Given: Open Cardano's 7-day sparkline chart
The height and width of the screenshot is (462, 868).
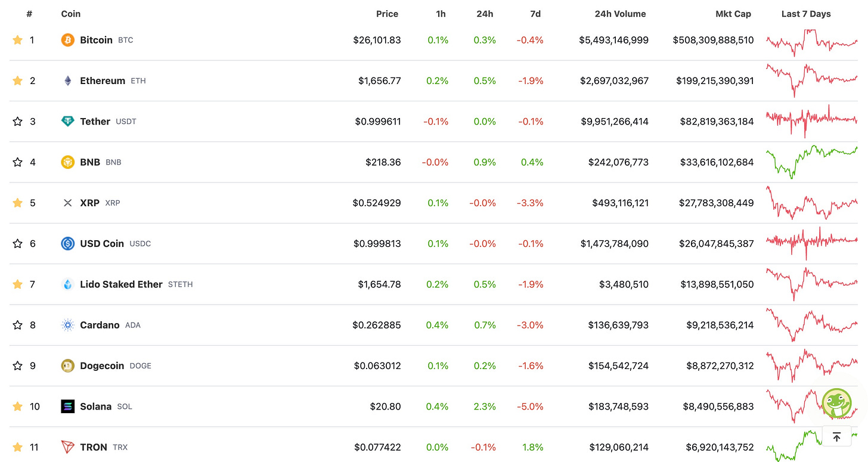Looking at the screenshot, I should coord(812,325).
